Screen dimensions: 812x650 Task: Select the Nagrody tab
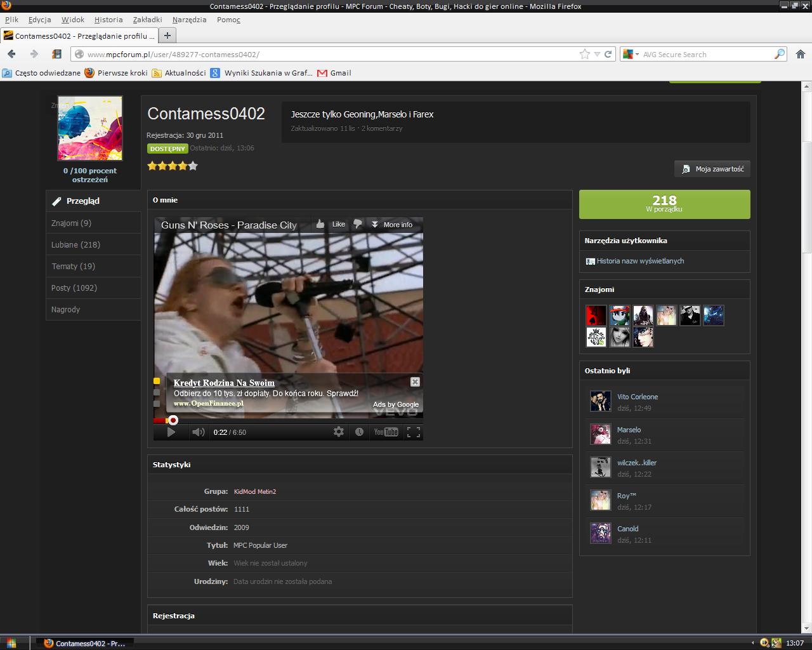(x=93, y=309)
